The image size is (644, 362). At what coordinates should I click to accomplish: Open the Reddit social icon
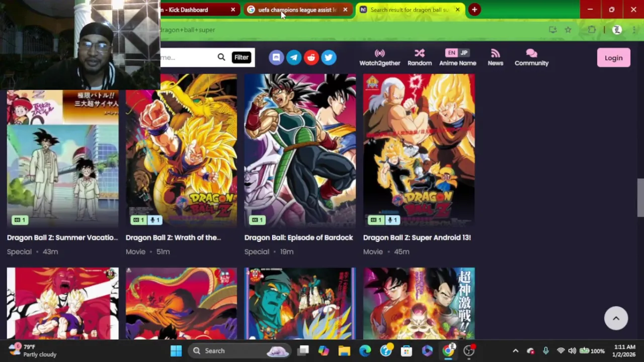[311, 57]
